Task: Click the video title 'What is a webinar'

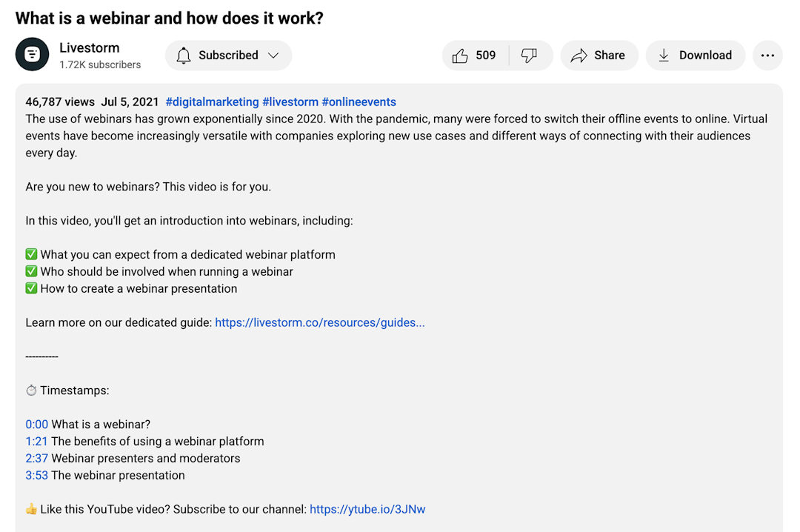Action: (170, 19)
